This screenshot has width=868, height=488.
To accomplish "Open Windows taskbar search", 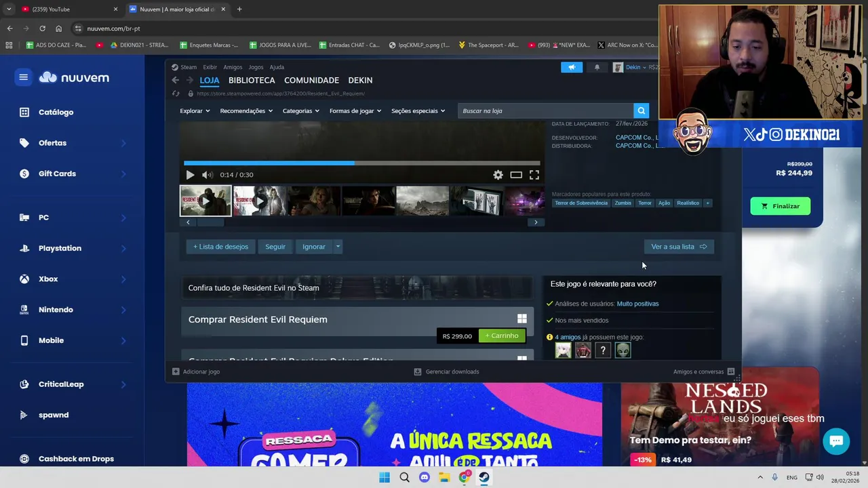I will pyautogui.click(x=404, y=477).
